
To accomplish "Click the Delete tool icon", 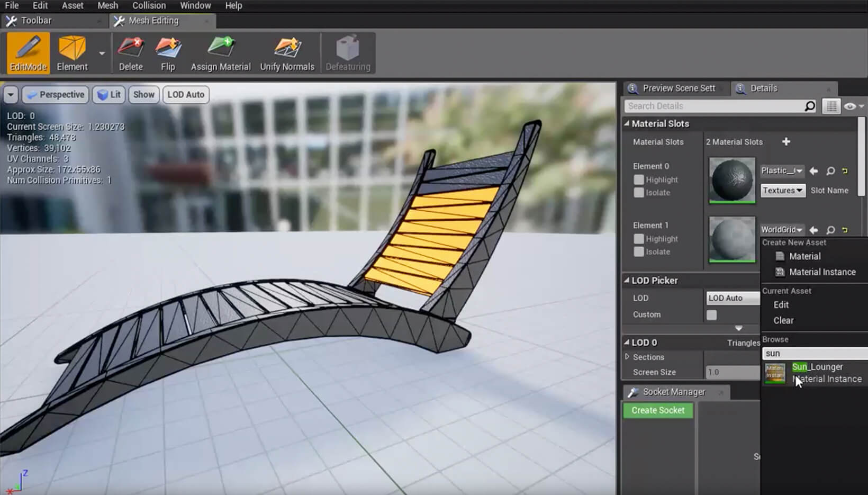I will coord(130,48).
